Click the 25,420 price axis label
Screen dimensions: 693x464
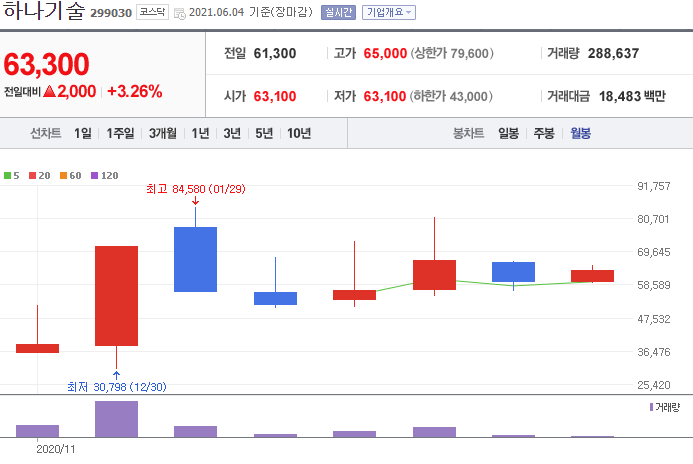[x=653, y=385]
